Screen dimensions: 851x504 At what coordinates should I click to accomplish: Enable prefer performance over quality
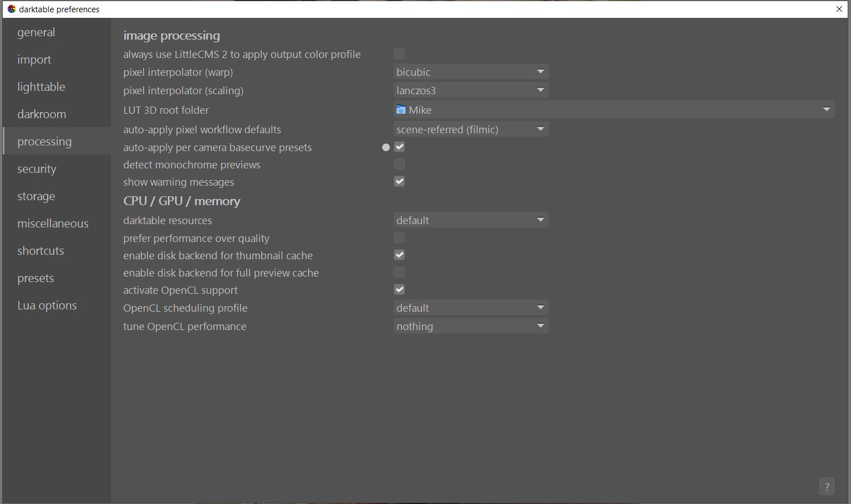point(399,238)
